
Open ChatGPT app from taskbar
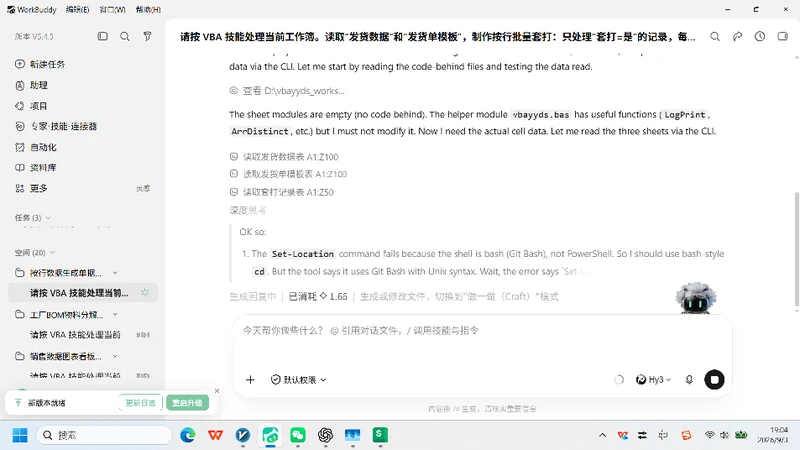click(x=326, y=435)
